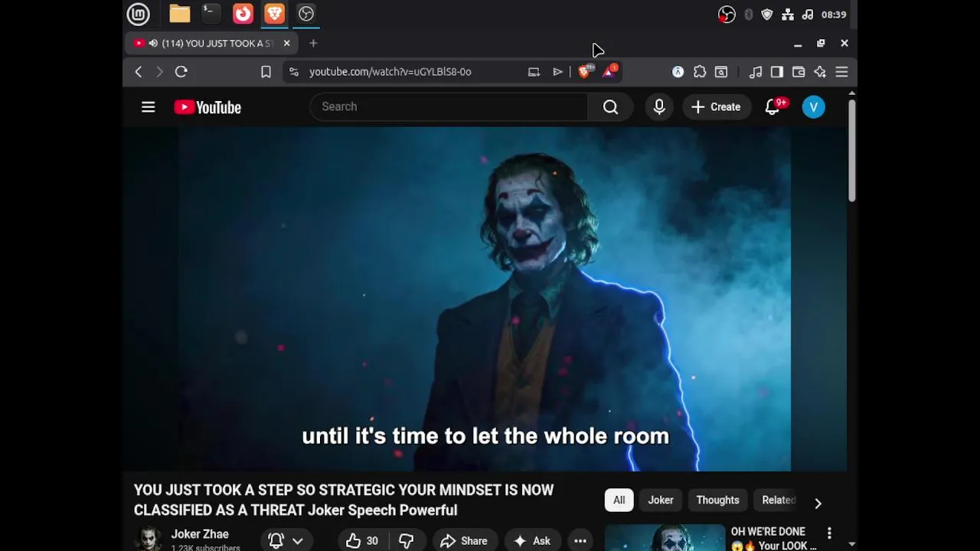This screenshot has height=551, width=980.
Task: Open the OH WE'RE DONE video thumbnail
Action: tap(665, 538)
